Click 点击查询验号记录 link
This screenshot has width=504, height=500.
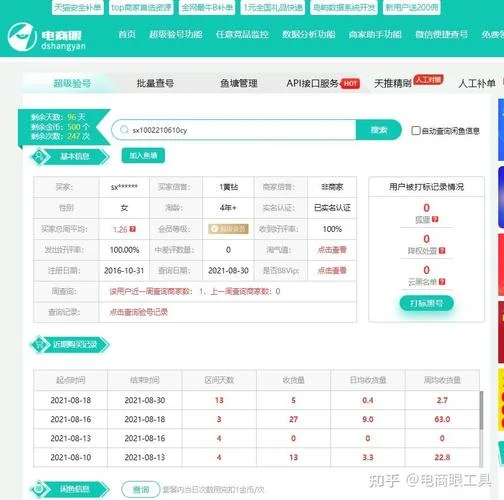point(139,312)
